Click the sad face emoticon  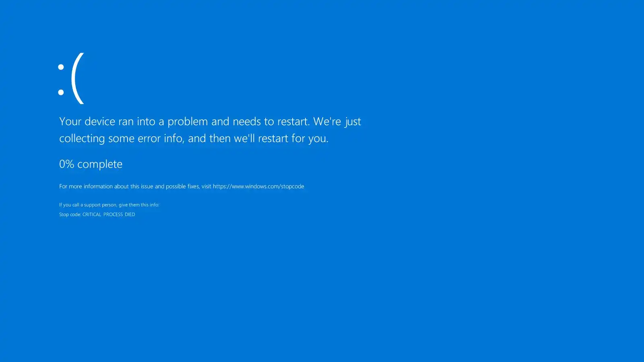pos(71,78)
